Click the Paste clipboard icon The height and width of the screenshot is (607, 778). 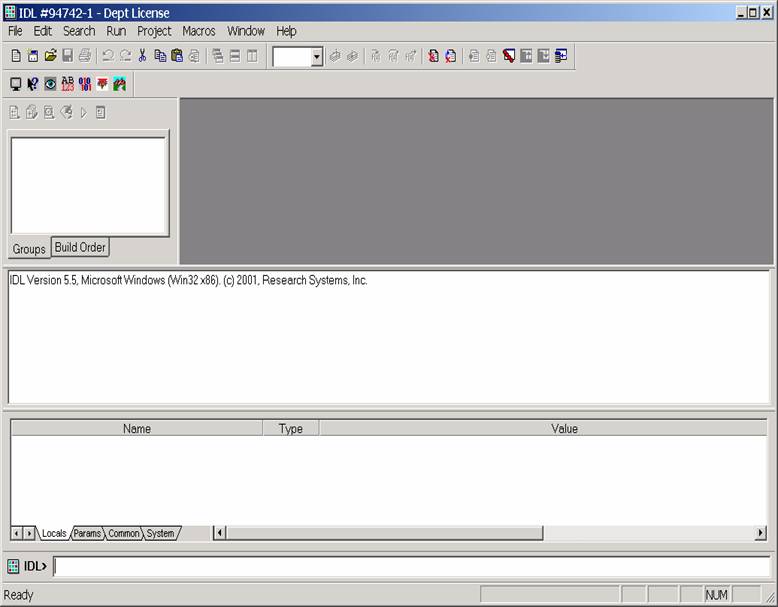click(177, 56)
